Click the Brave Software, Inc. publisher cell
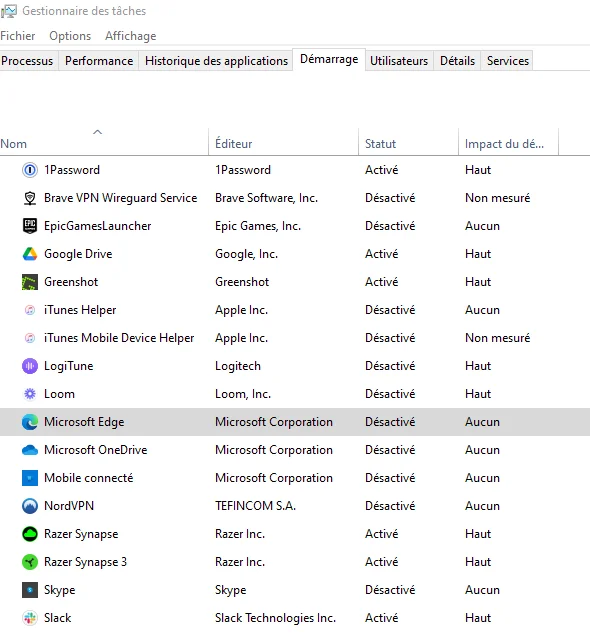The image size is (590, 633). 267,198
